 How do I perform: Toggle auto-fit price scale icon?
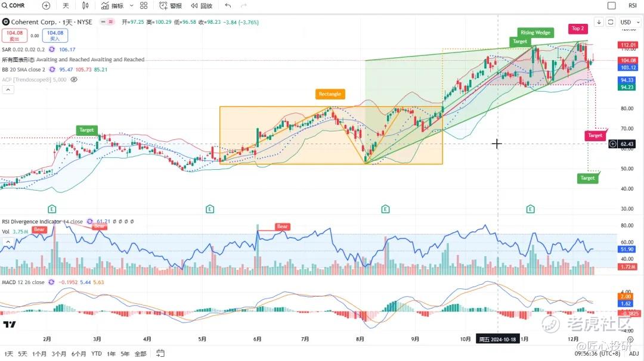click(x=611, y=21)
